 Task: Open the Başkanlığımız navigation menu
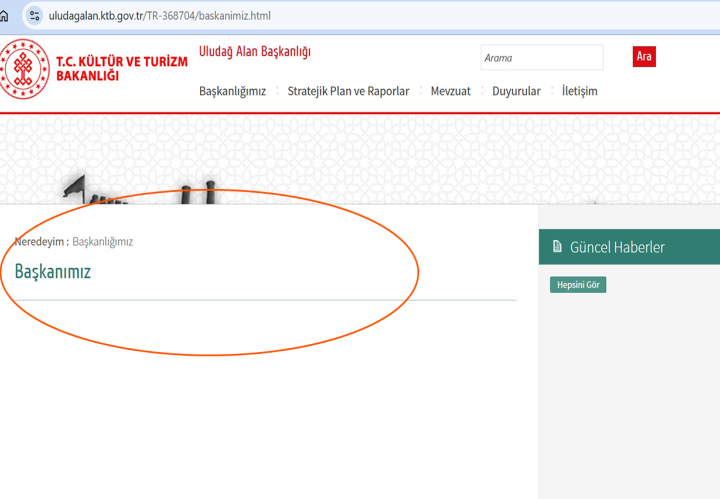(x=232, y=91)
